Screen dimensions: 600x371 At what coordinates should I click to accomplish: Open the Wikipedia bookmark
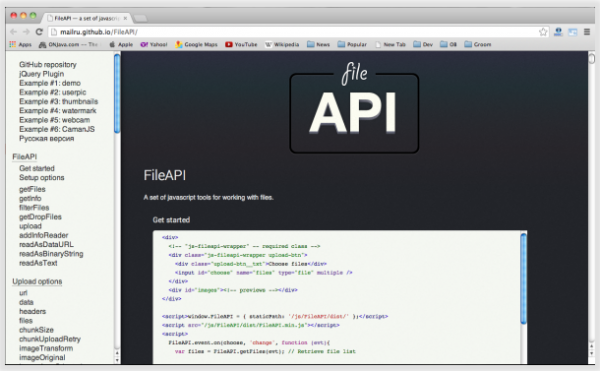282,44
